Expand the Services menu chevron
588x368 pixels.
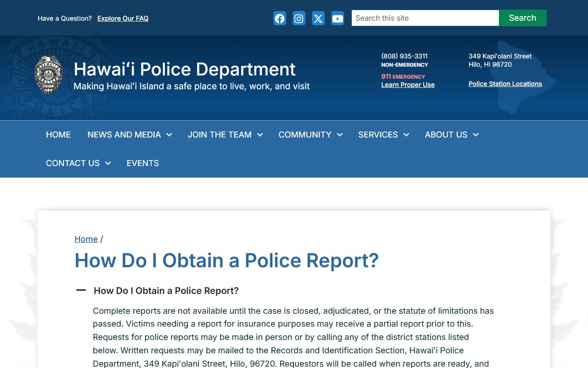407,135
